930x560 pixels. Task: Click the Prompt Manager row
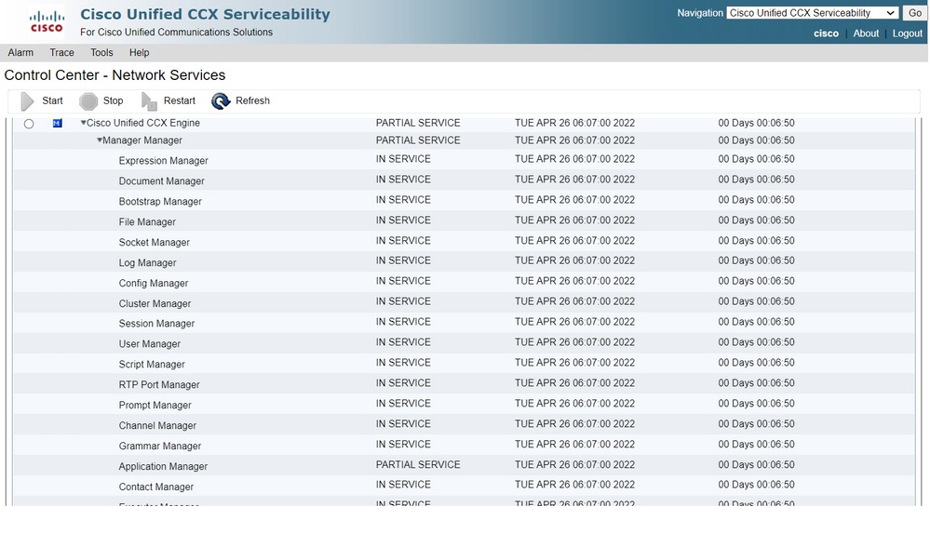tap(464, 404)
